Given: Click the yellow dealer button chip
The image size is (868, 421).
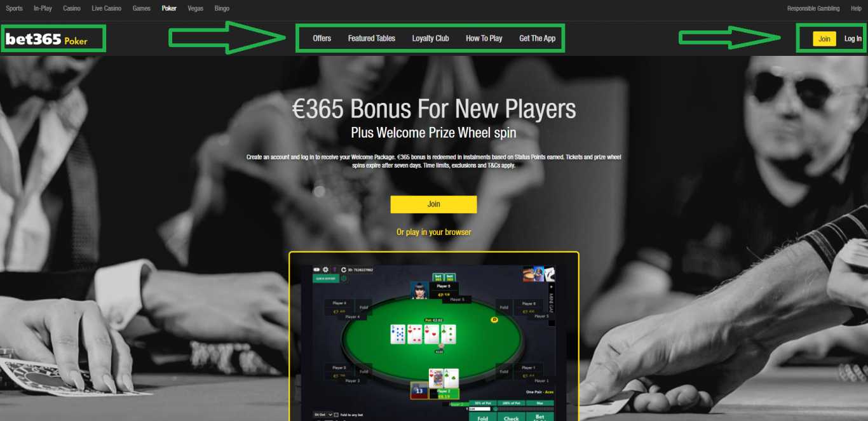Looking at the screenshot, I should tap(494, 320).
